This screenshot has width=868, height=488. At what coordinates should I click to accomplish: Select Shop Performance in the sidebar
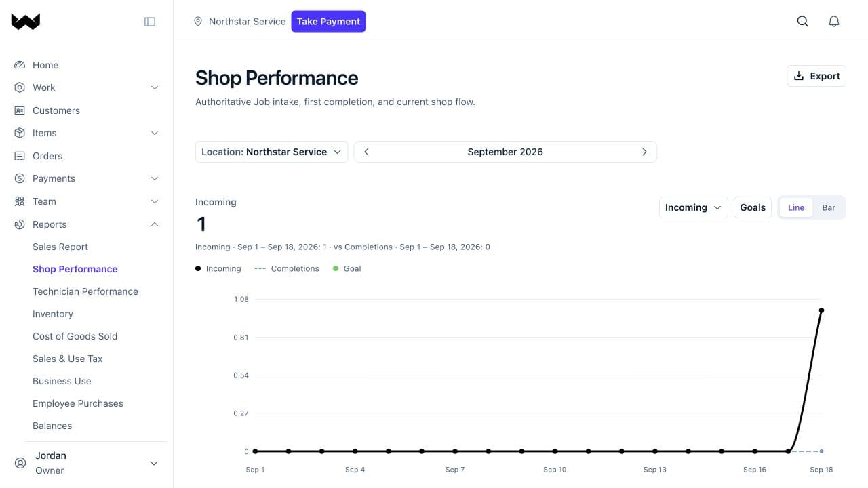[x=75, y=269]
